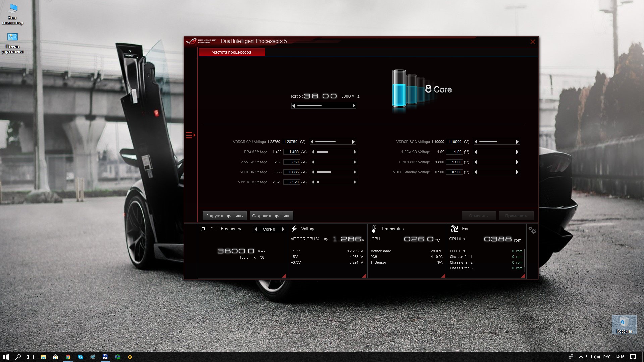Click Сохранить профиль button
Image resolution: width=644 pixels, height=362 pixels.
pos(271,216)
